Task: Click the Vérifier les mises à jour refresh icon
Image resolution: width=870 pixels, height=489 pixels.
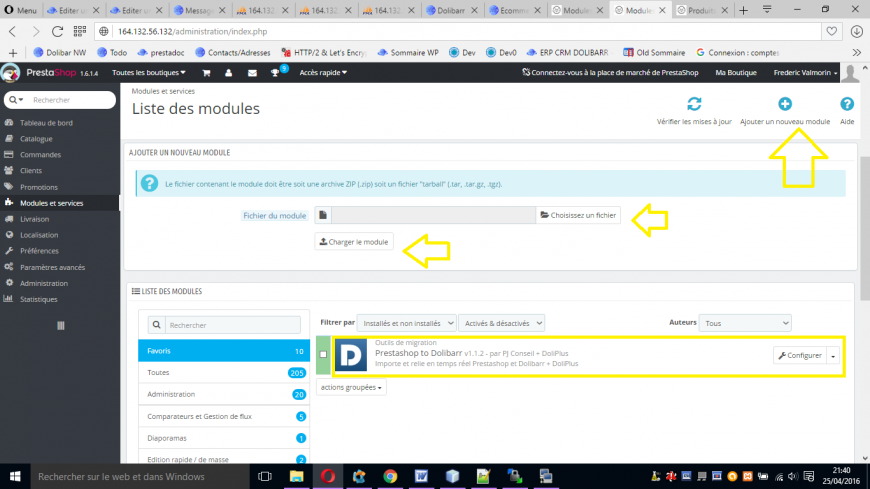Action: coord(694,104)
